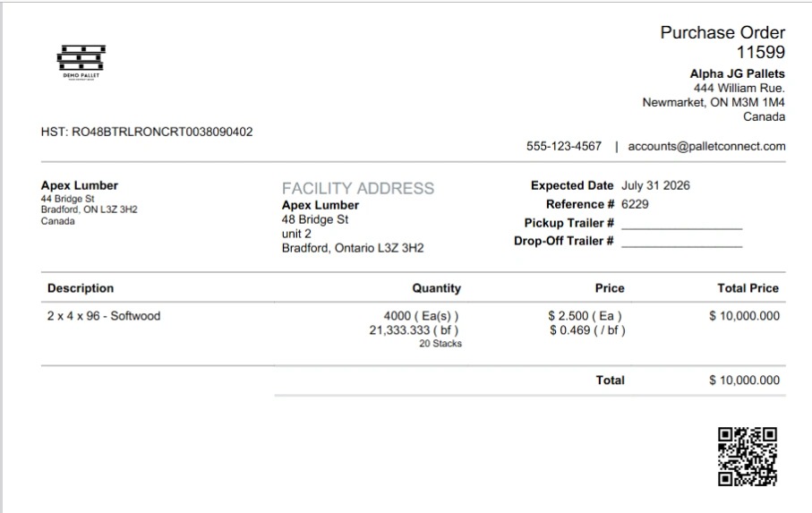Click the 20 Stacks quantity note
The height and width of the screenshot is (513, 812).
coord(440,344)
